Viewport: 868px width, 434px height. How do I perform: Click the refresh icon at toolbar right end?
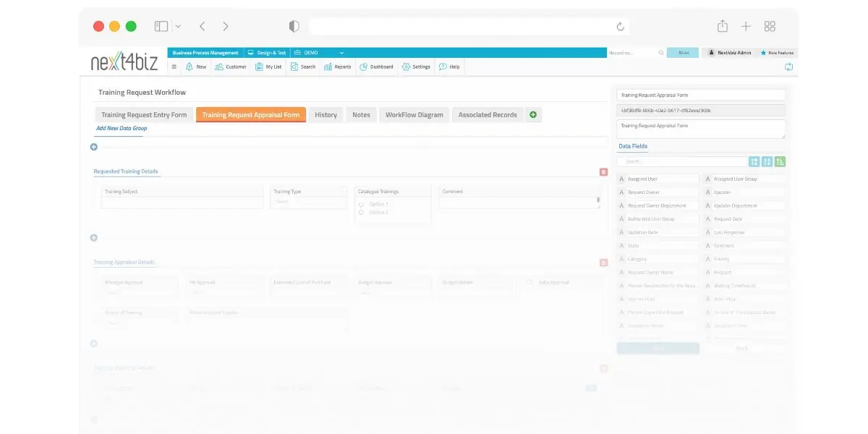click(x=788, y=67)
